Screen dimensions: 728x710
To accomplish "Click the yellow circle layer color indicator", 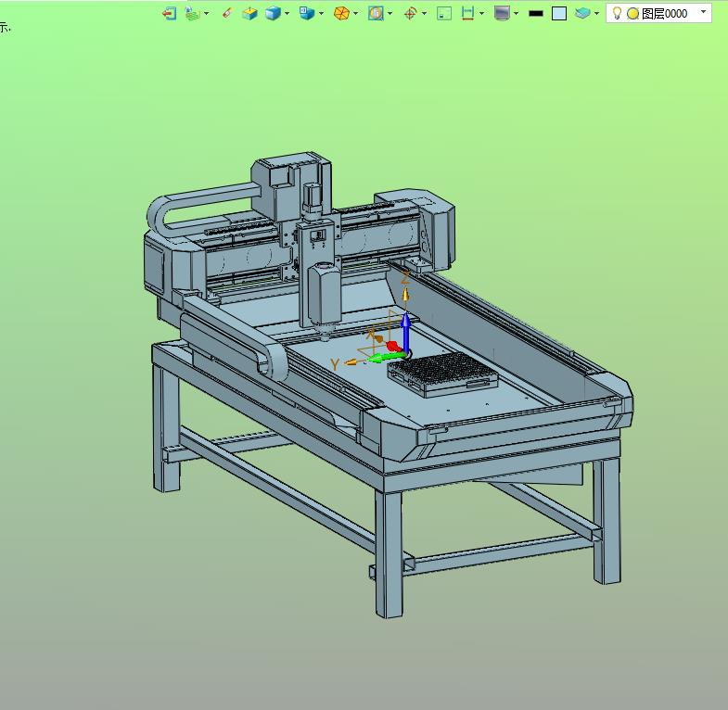I will tap(632, 14).
